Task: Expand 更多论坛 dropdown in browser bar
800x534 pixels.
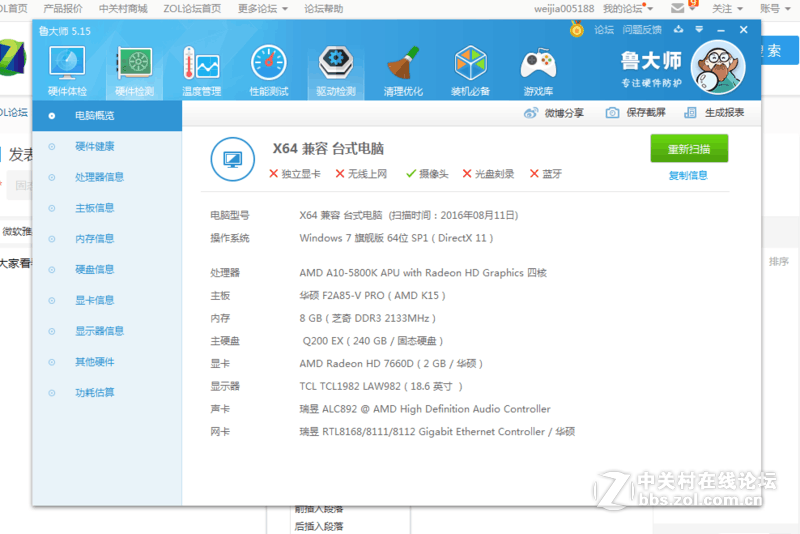Action: click(x=263, y=9)
